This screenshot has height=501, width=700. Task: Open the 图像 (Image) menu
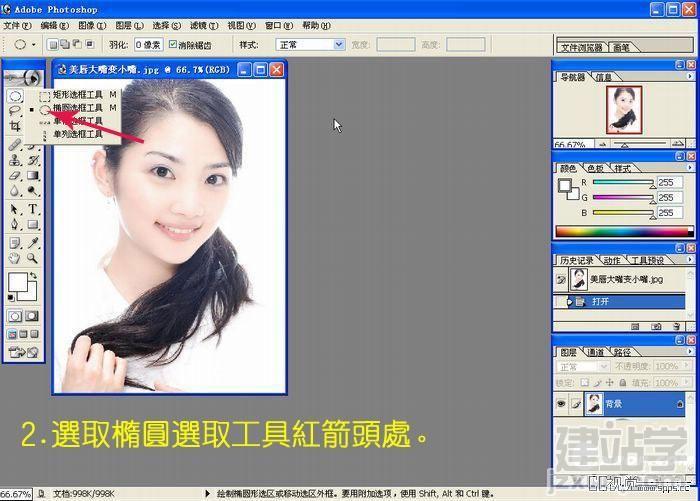[92, 25]
